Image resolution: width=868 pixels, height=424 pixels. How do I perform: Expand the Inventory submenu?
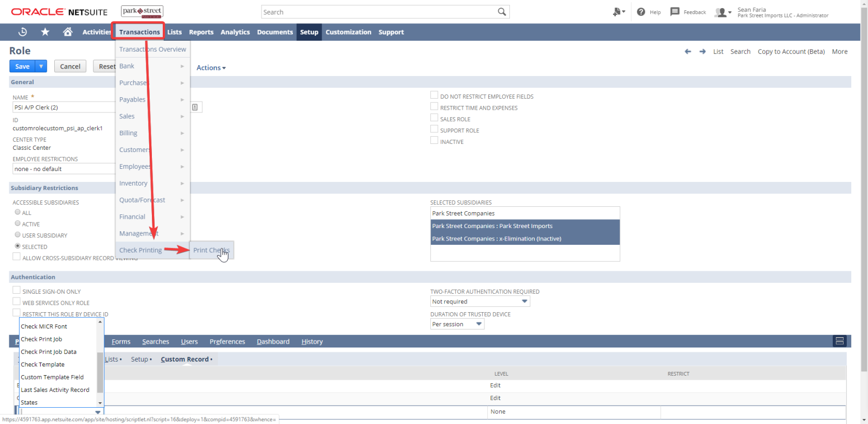click(152, 183)
